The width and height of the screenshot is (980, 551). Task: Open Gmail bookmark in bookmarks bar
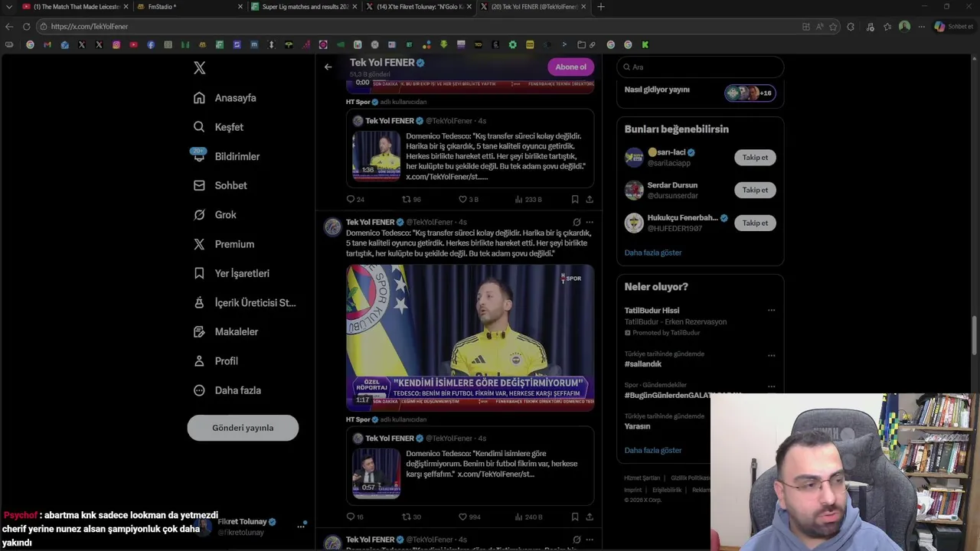pos(47,44)
